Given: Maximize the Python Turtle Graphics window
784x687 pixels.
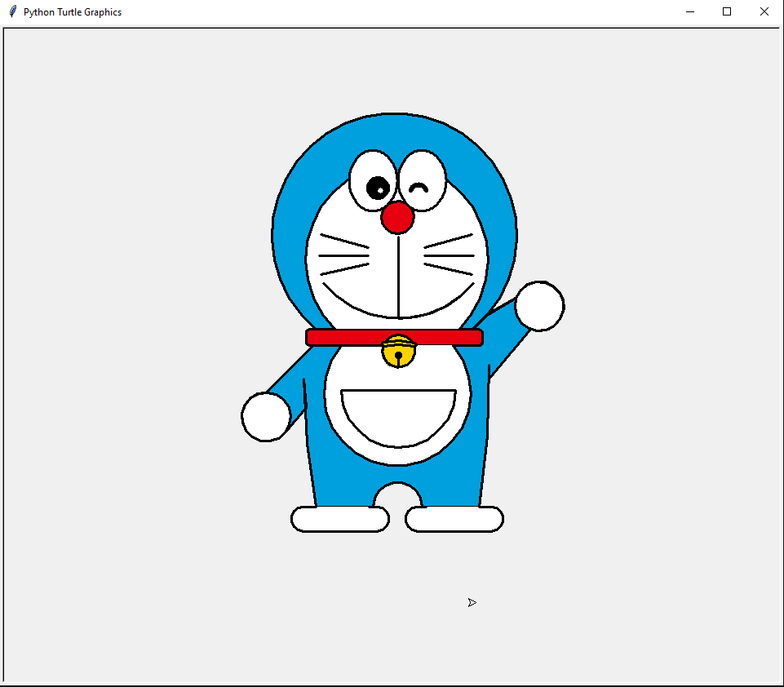Looking at the screenshot, I should tap(727, 11).
